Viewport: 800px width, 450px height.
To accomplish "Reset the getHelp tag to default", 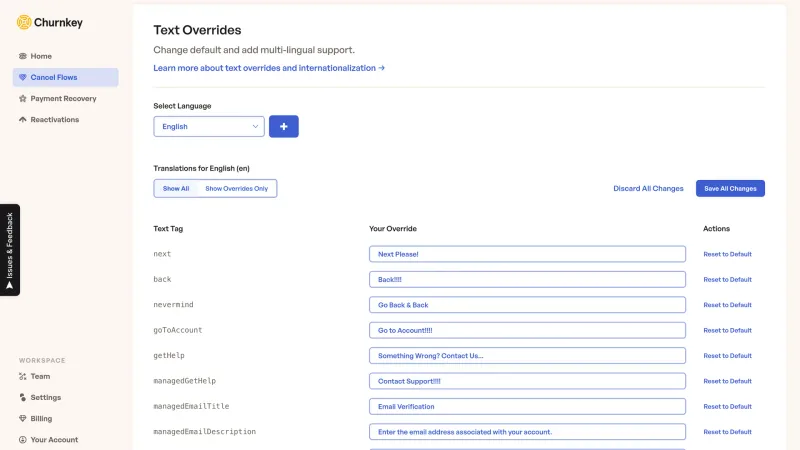I will coord(727,356).
